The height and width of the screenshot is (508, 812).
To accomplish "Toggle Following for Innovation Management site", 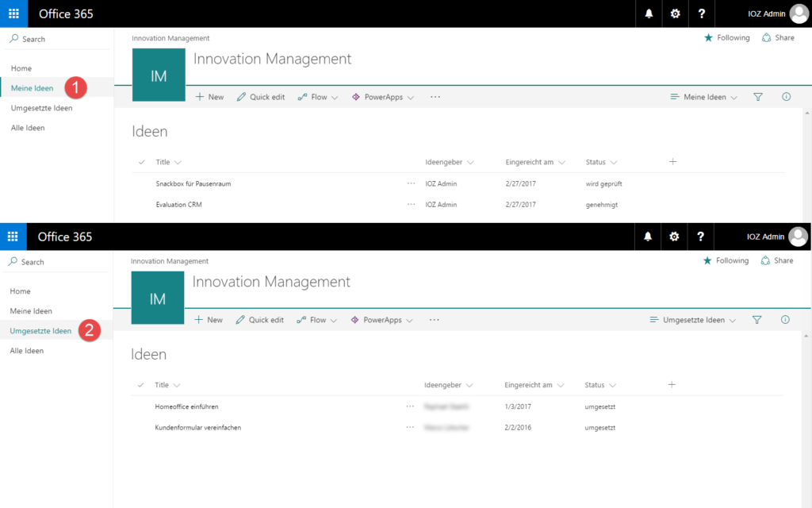I will (x=726, y=37).
